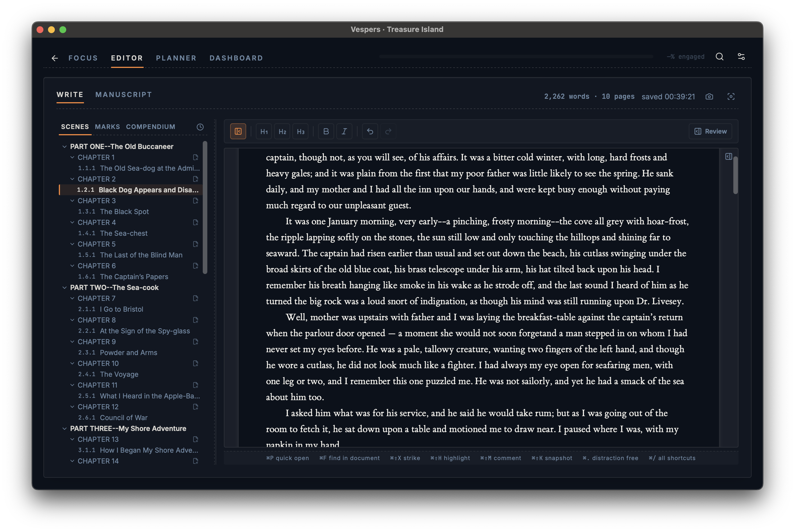The height and width of the screenshot is (532, 795).
Task: Redo the last edit
Action: point(388,131)
